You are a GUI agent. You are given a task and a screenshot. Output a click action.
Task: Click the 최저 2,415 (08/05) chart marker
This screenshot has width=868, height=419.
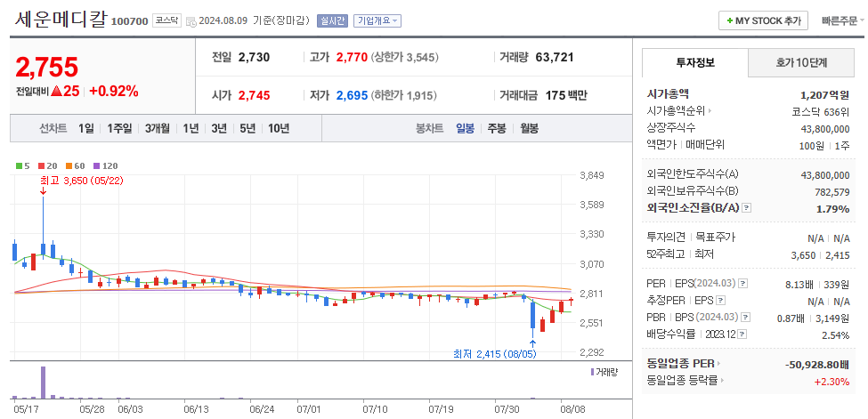tap(495, 354)
